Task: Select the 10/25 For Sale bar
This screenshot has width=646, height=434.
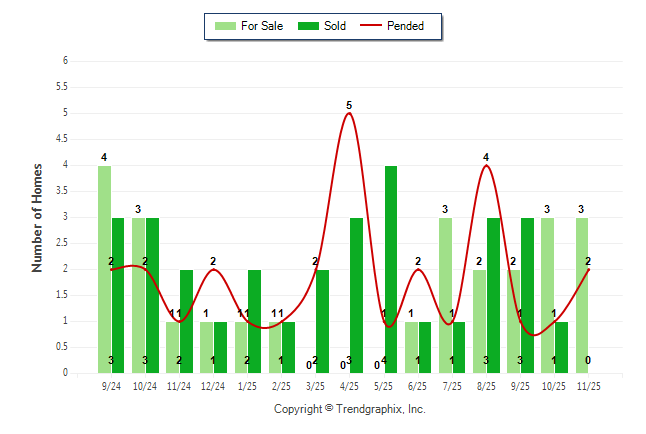Action: (x=548, y=295)
